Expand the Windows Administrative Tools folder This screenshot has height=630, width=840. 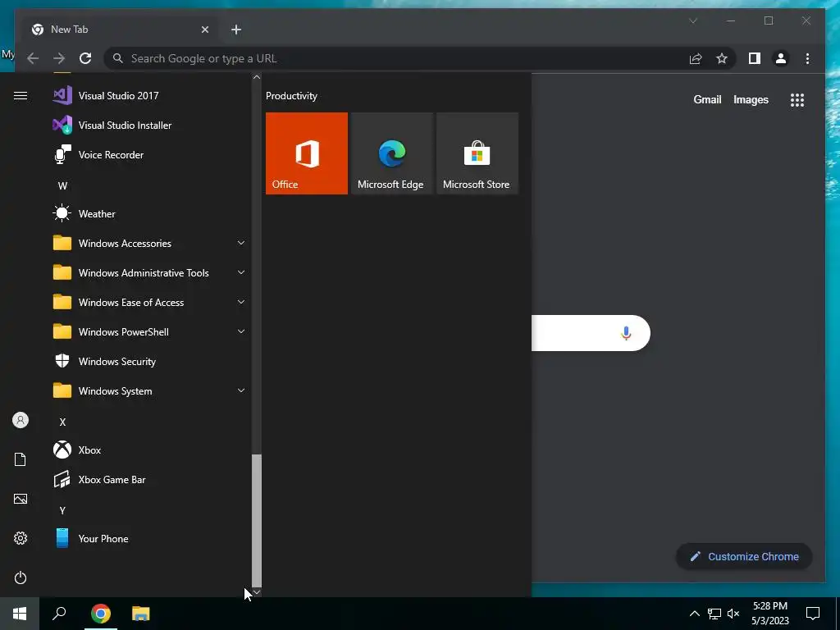pos(149,272)
